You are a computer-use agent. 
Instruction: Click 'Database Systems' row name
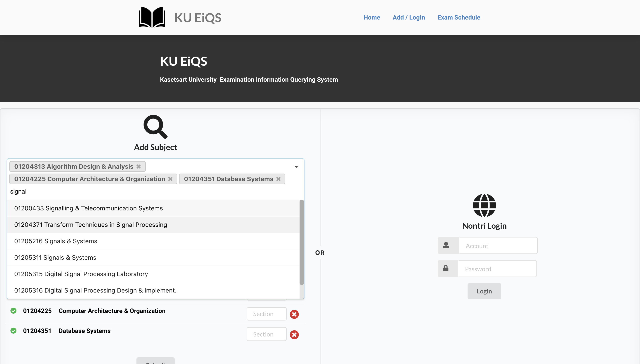click(84, 331)
